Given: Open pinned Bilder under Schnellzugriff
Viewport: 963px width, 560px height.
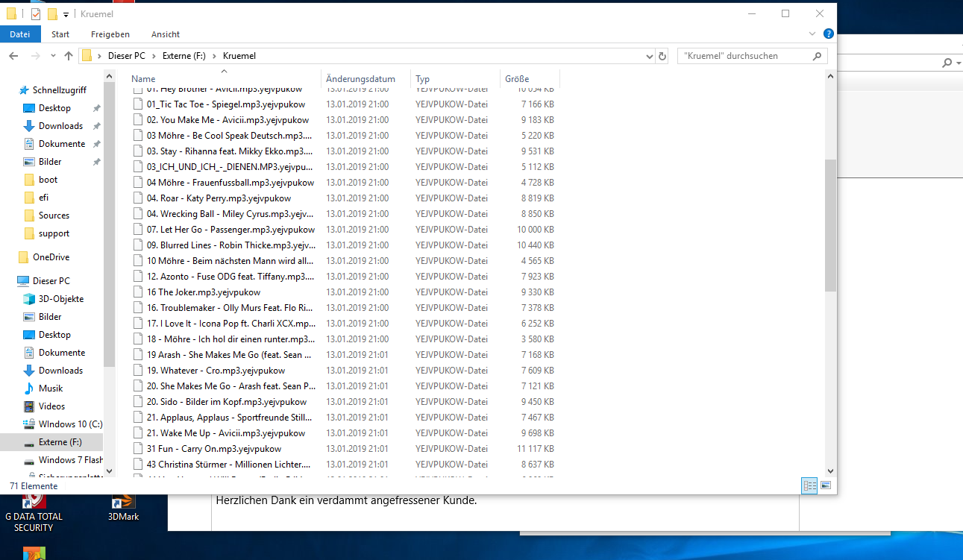Looking at the screenshot, I should (50, 162).
